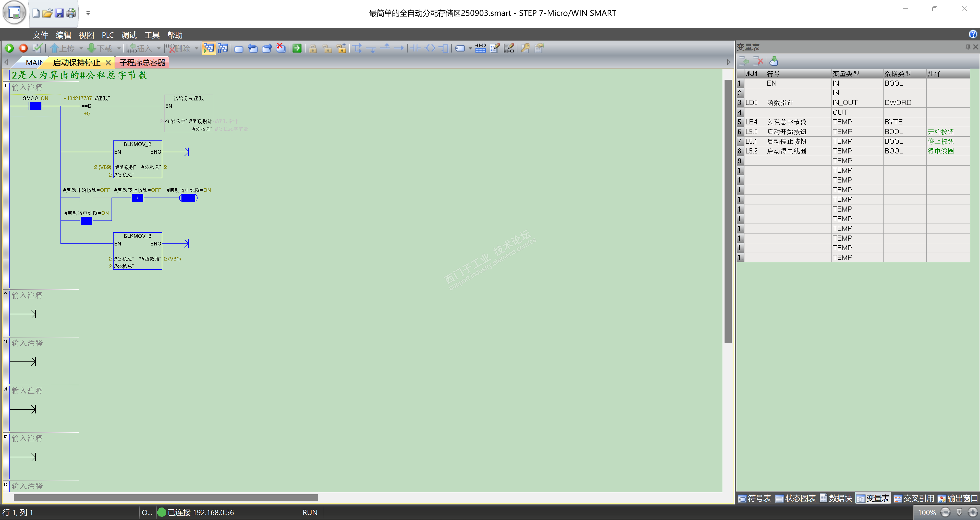Click the print icon in quick access
Image resolution: width=980 pixels, height=520 pixels.
click(x=71, y=13)
